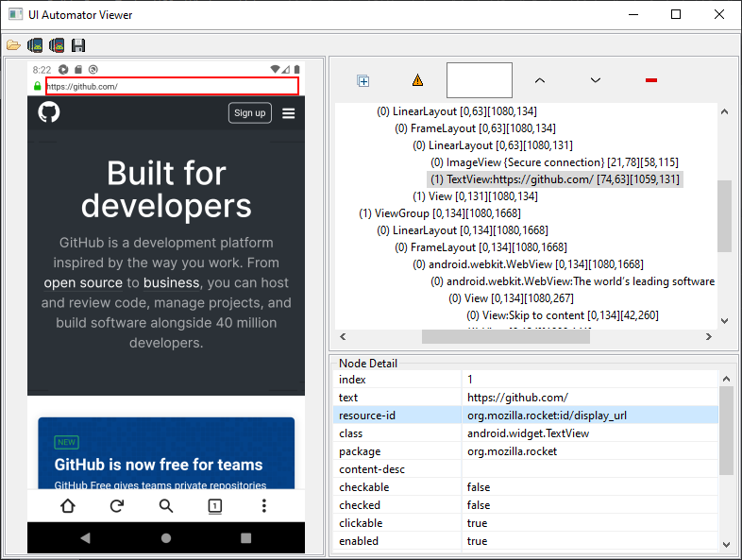Click the tab counter icon in browser bar
The image size is (742, 560).
pyautogui.click(x=215, y=506)
